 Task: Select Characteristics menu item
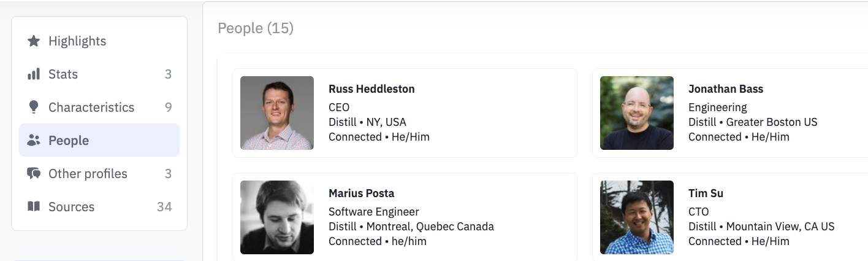(x=99, y=107)
